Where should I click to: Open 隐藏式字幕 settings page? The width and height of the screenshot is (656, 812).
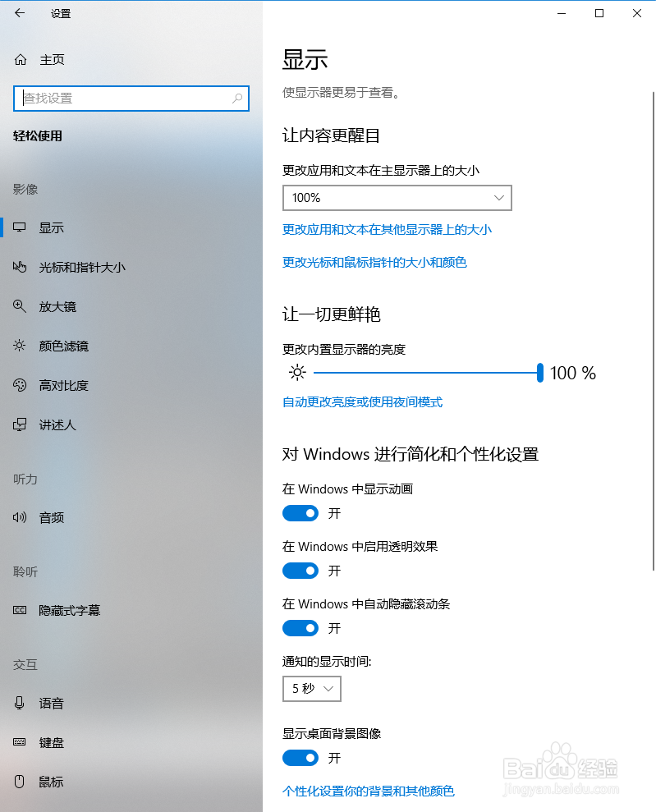pyautogui.click(x=70, y=611)
